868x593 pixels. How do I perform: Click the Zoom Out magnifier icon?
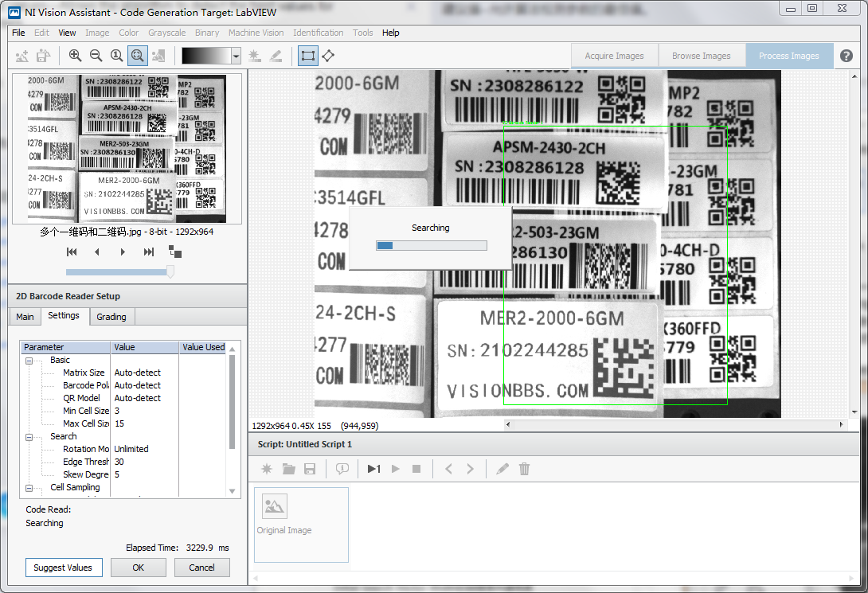pos(96,56)
